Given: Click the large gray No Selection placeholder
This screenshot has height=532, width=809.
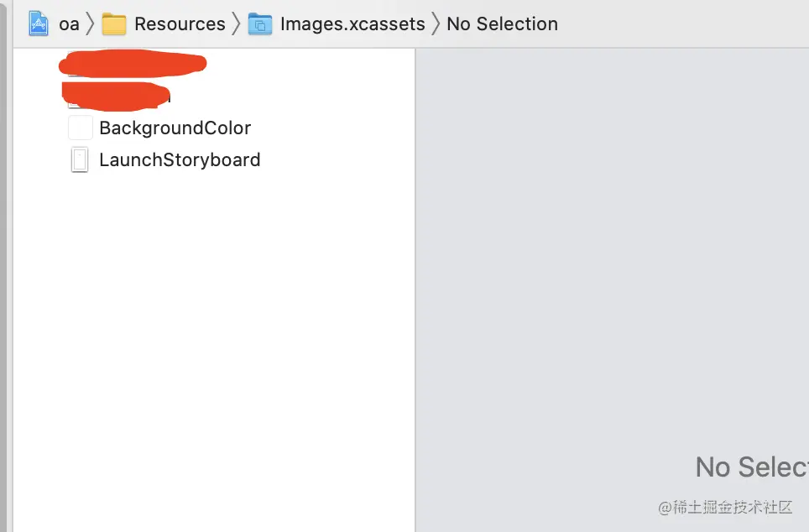Looking at the screenshot, I should pos(751,467).
